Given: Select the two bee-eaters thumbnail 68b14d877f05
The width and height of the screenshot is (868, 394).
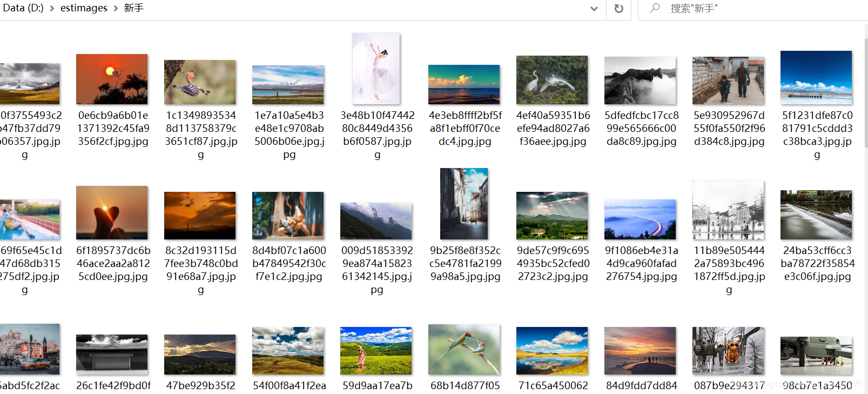Looking at the screenshot, I should click(x=464, y=349).
